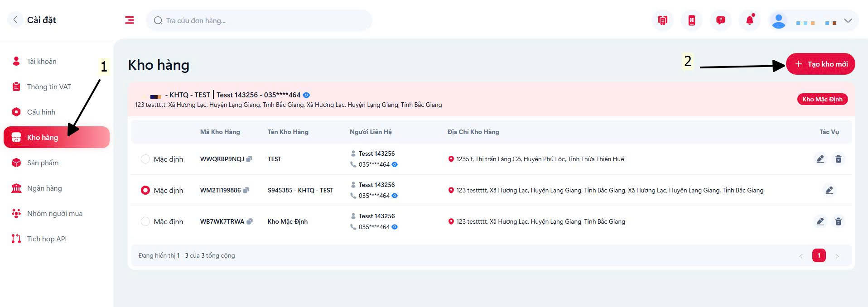The image size is (868, 307).
Task: Open Tài khoản settings
Action: [57, 61]
